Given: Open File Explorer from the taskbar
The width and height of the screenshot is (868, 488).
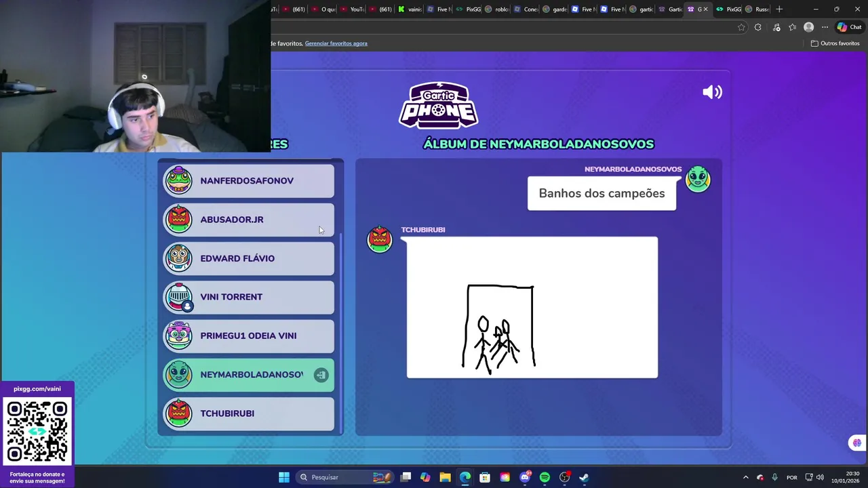Looking at the screenshot, I should tap(445, 477).
